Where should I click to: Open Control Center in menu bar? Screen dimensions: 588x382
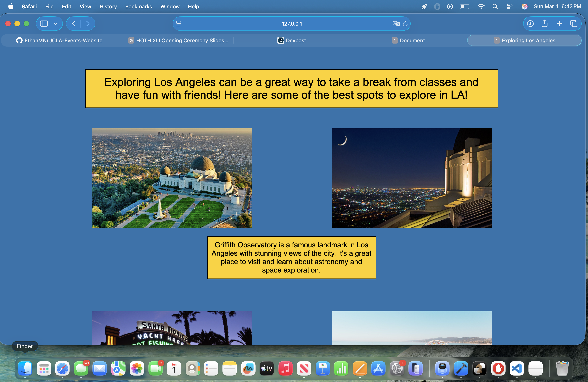coord(510,7)
